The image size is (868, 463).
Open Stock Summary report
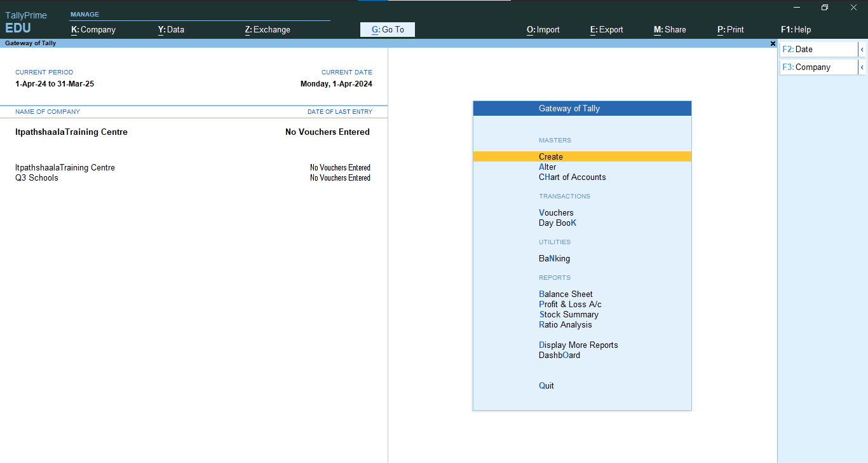[x=569, y=314]
